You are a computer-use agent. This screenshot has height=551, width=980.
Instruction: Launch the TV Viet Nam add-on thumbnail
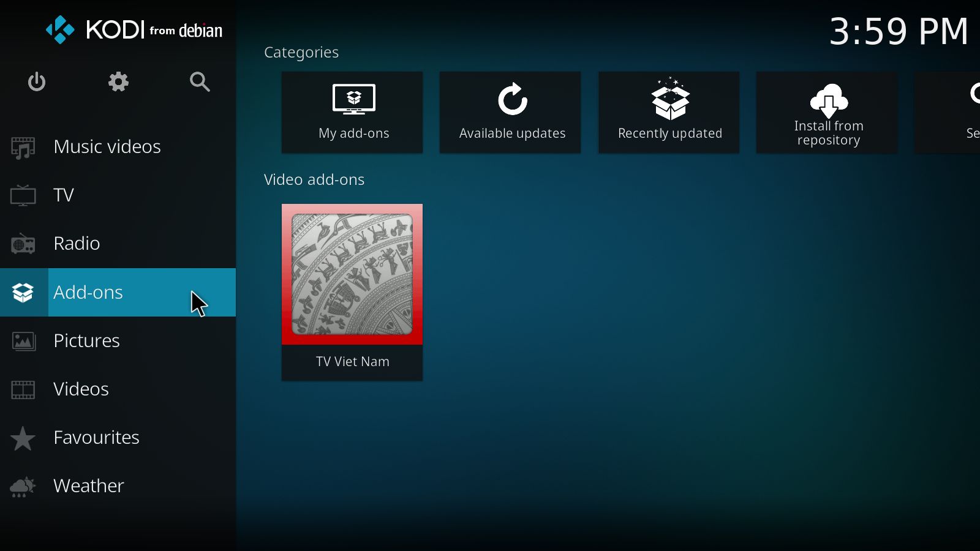click(x=352, y=274)
